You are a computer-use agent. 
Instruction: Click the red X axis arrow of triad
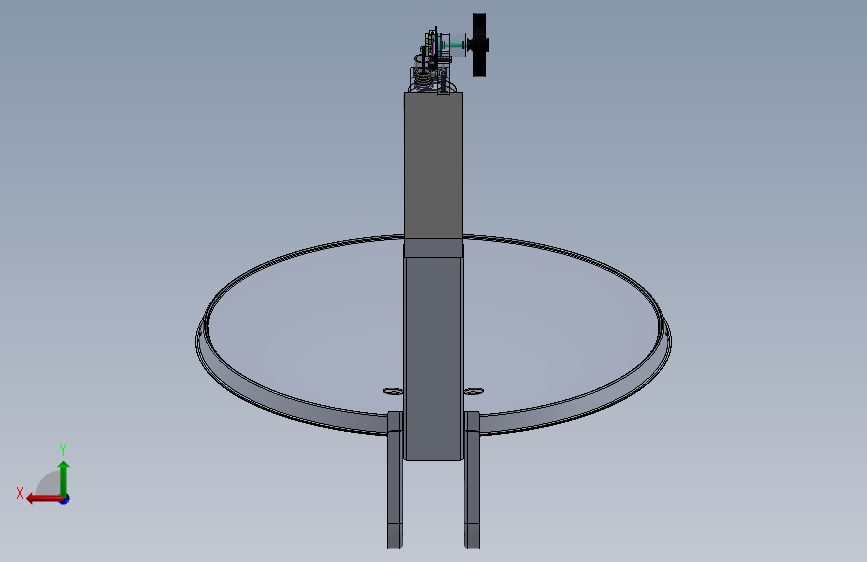pyautogui.click(x=43, y=499)
